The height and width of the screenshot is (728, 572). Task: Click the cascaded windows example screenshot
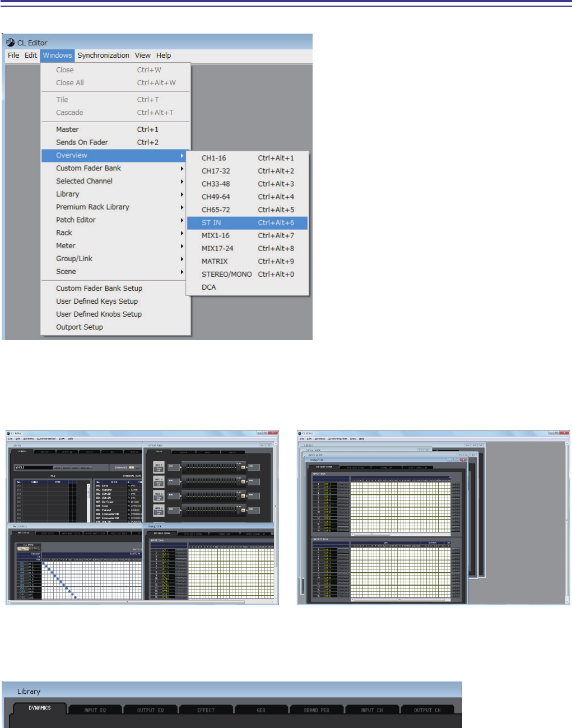433,517
